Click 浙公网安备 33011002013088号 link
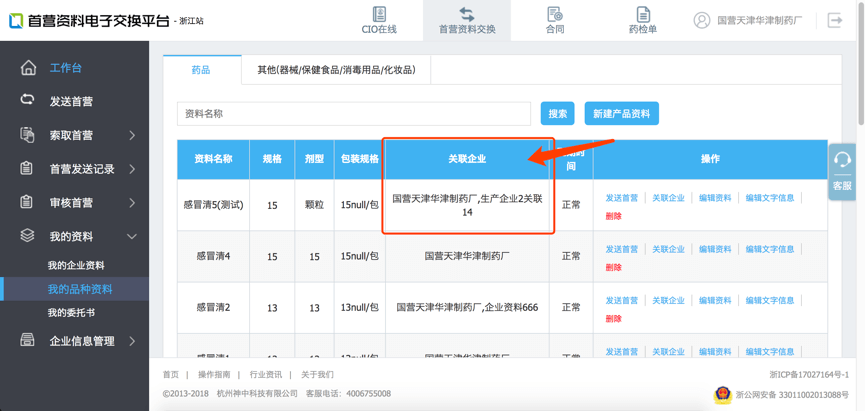The image size is (865, 411). click(792, 394)
